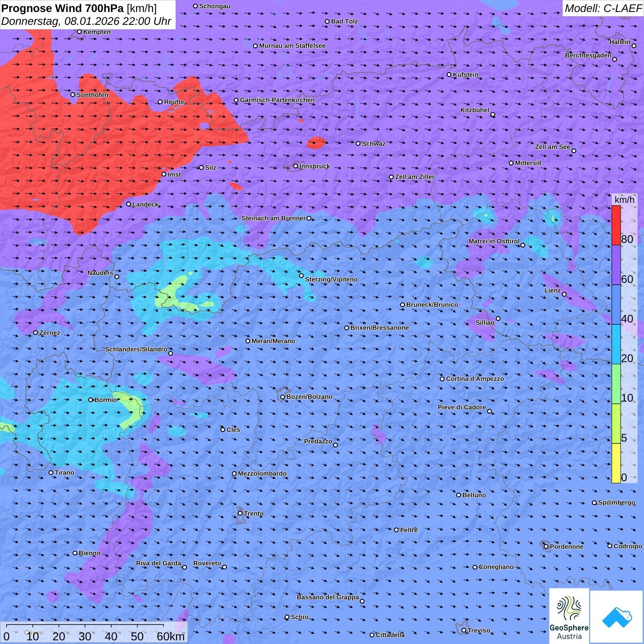Click the 'Spilimbergo' label
The height and width of the screenshot is (644, 644).
pos(617,502)
